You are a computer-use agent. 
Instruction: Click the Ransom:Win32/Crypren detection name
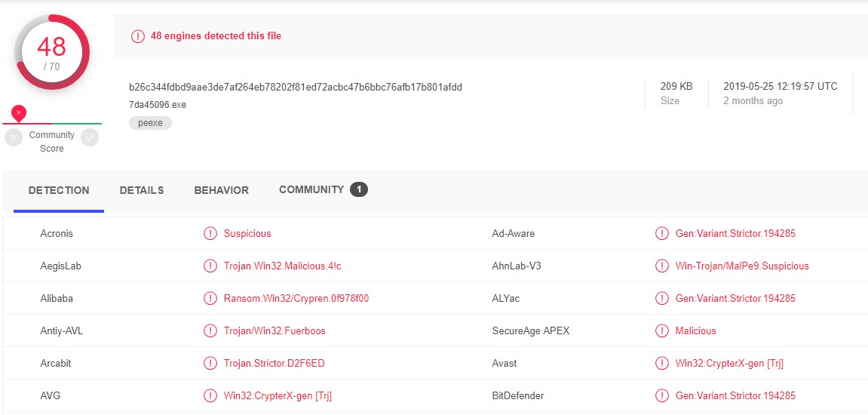click(x=296, y=299)
